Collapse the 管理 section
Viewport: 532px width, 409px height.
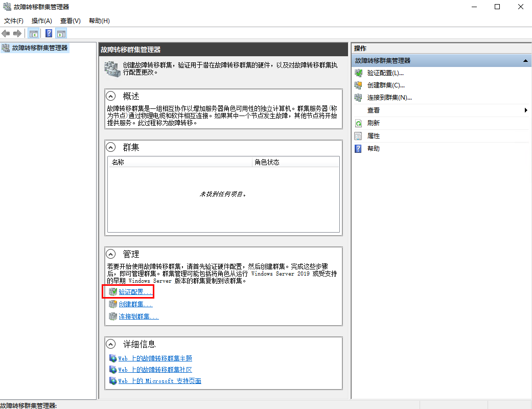point(110,254)
